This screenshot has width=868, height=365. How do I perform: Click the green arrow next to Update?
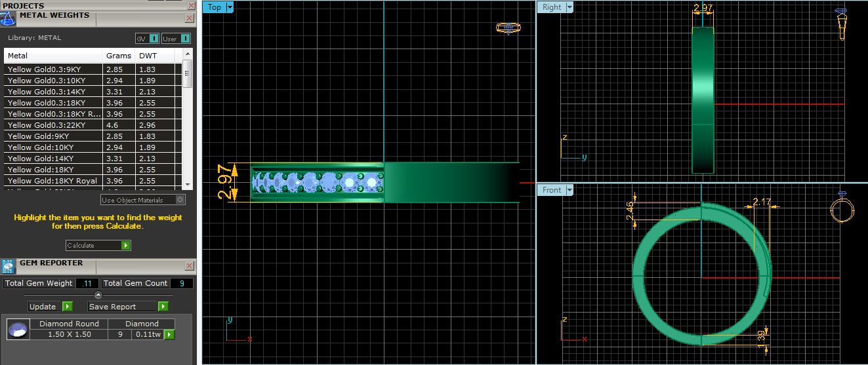[x=67, y=307]
